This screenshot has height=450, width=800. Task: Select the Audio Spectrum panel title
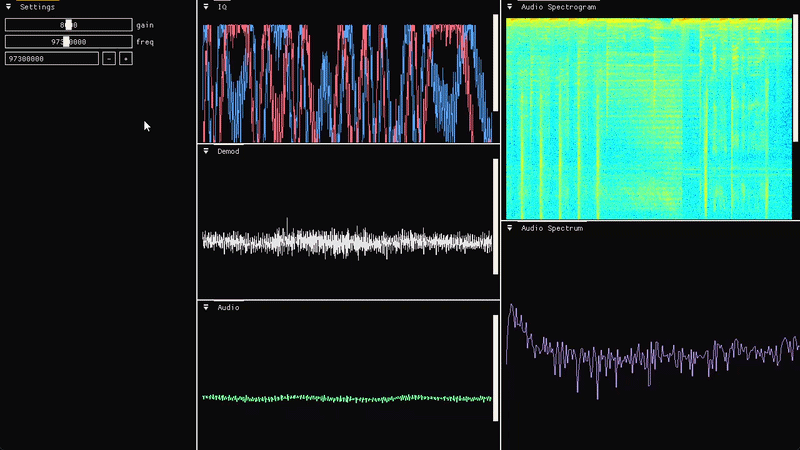(552, 229)
